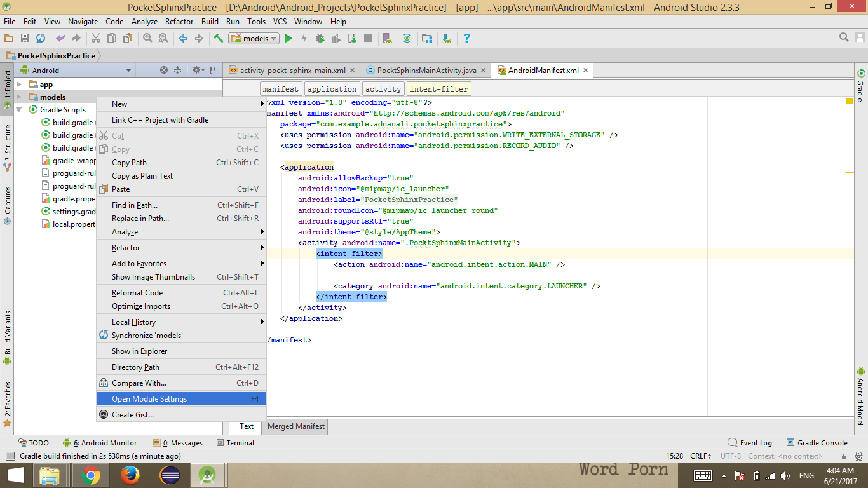
Task: Select Open Module Settings in context menu
Action: (181, 399)
